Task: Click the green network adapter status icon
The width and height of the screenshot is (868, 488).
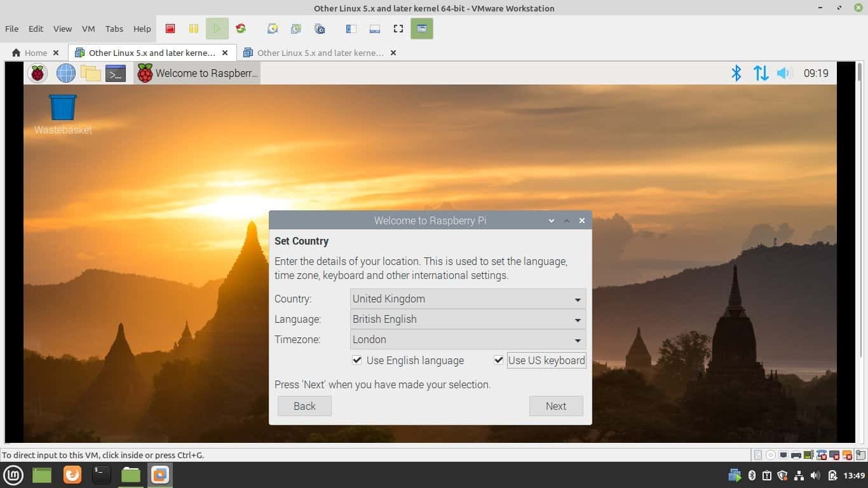Action: click(809, 455)
